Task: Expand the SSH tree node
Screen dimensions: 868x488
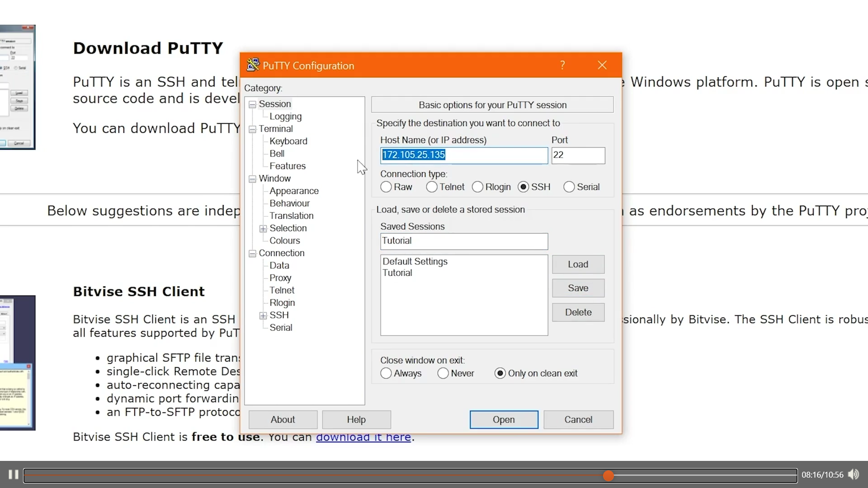Action: tap(263, 316)
